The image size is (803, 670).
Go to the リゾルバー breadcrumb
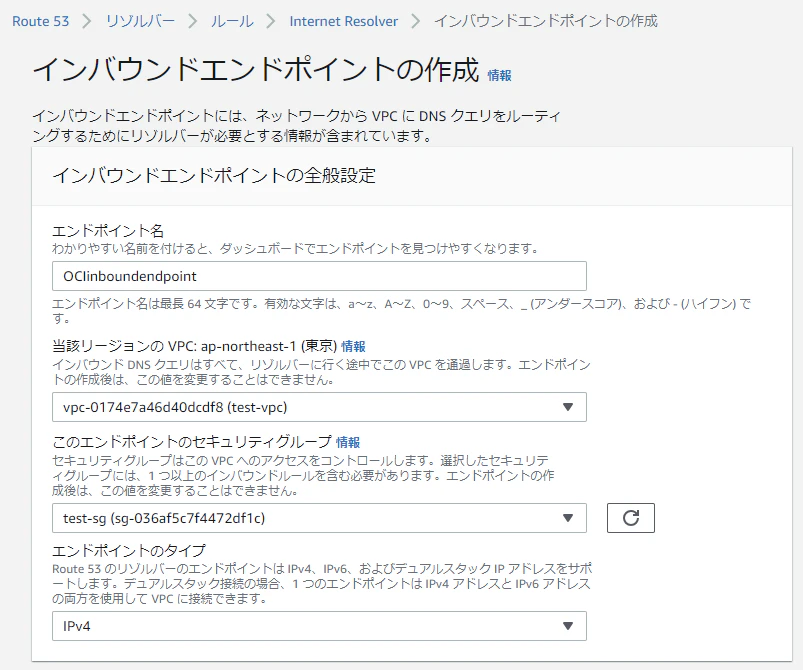pyautogui.click(x=140, y=21)
